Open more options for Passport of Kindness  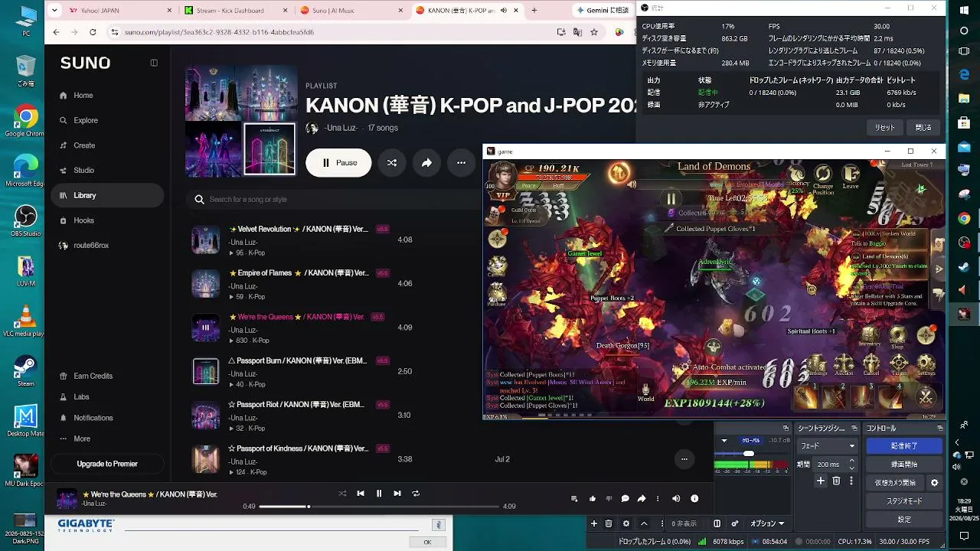point(684,459)
